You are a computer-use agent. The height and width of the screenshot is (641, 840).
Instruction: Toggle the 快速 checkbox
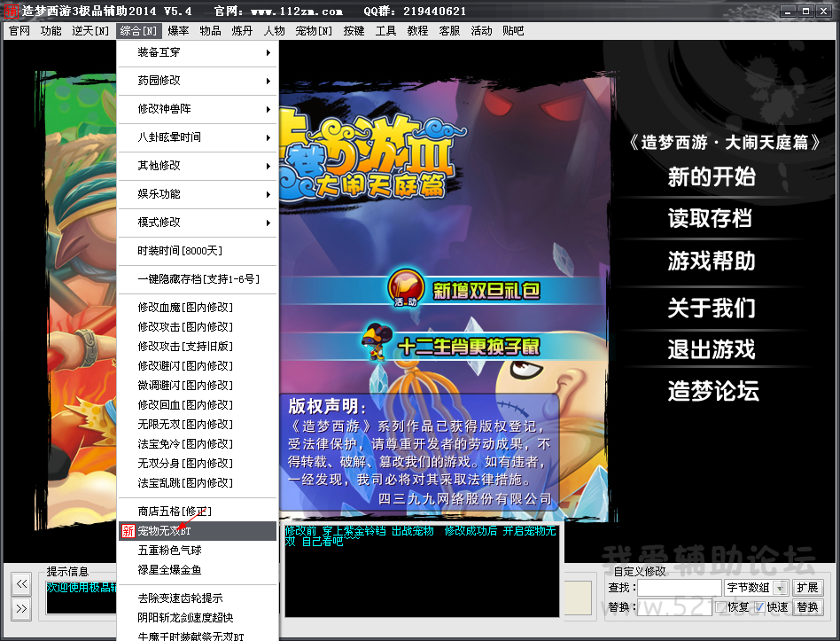pos(761,607)
